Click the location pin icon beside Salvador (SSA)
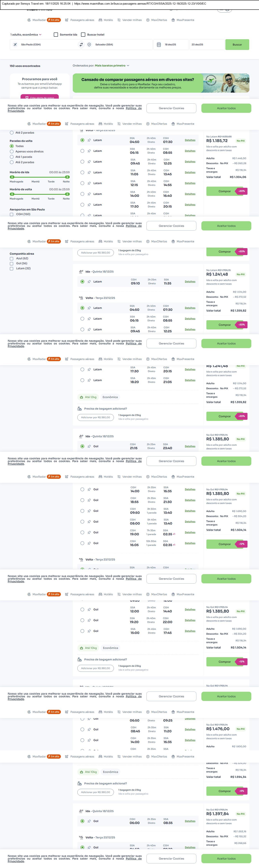Image resolution: width=259 pixels, height=868 pixels. click(89, 44)
